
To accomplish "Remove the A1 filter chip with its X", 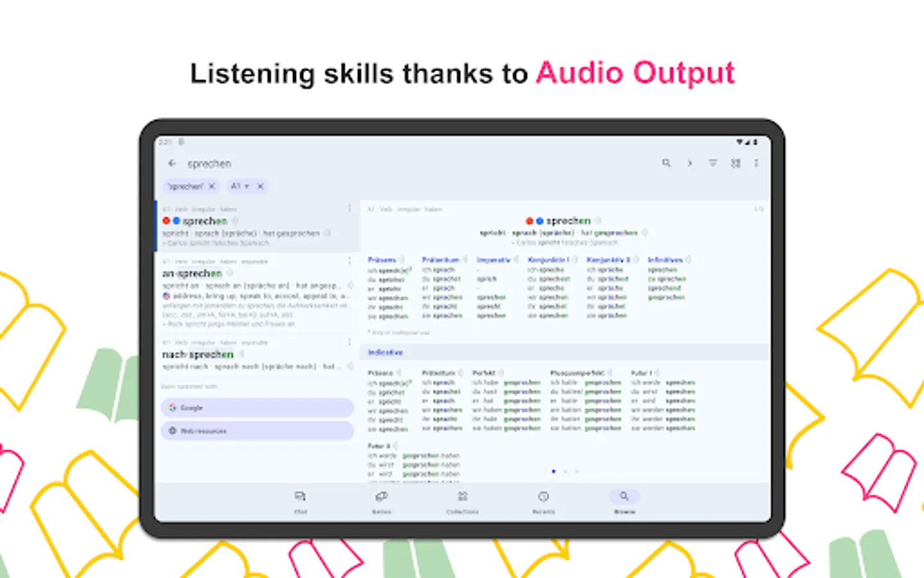I will click(x=260, y=186).
